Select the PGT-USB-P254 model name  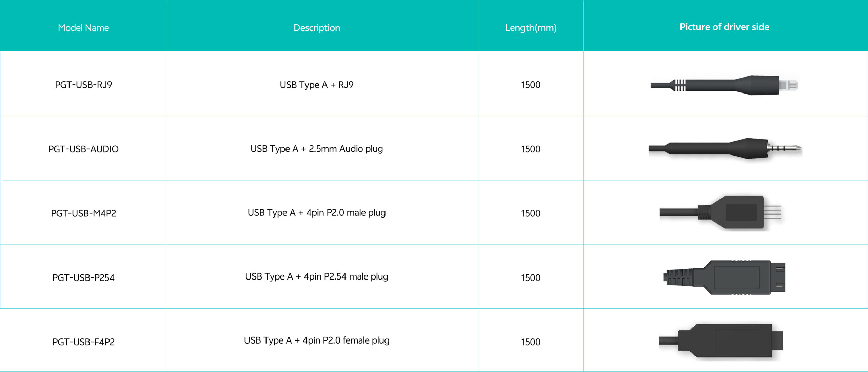(x=83, y=278)
